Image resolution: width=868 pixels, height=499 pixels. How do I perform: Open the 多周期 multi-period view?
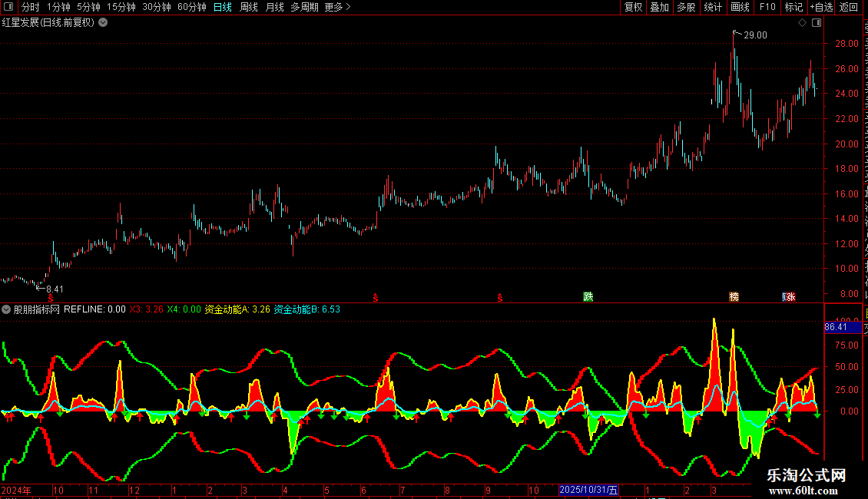tap(304, 7)
